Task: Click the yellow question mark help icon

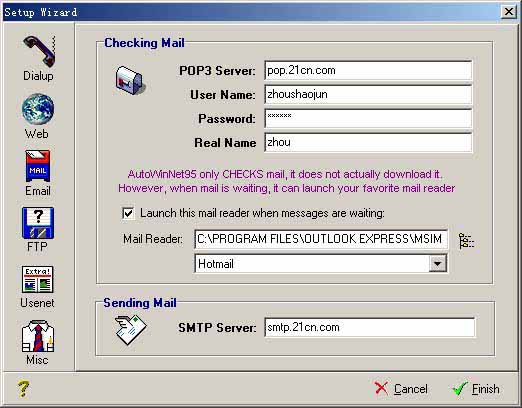Action: pos(23,389)
